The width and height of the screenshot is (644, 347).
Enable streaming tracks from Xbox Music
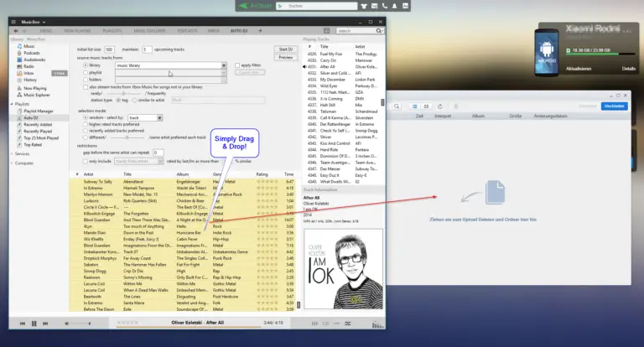tap(86, 87)
